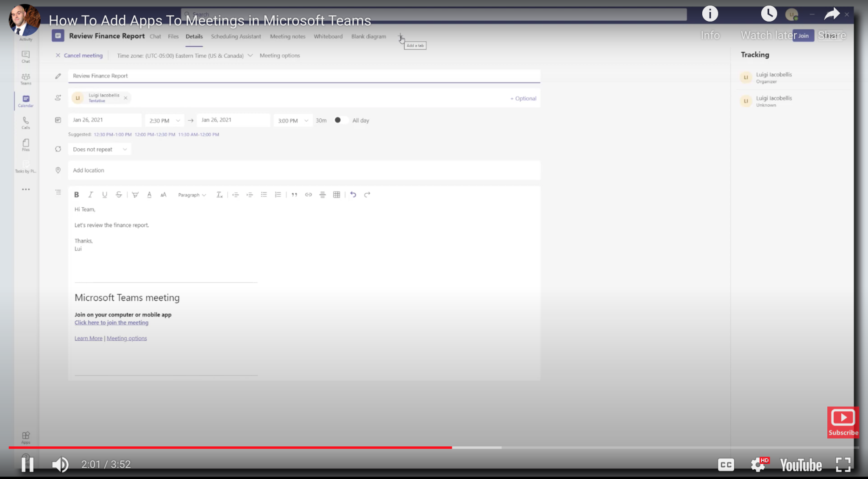Click the meeting title field
868x479 pixels.
(304, 76)
